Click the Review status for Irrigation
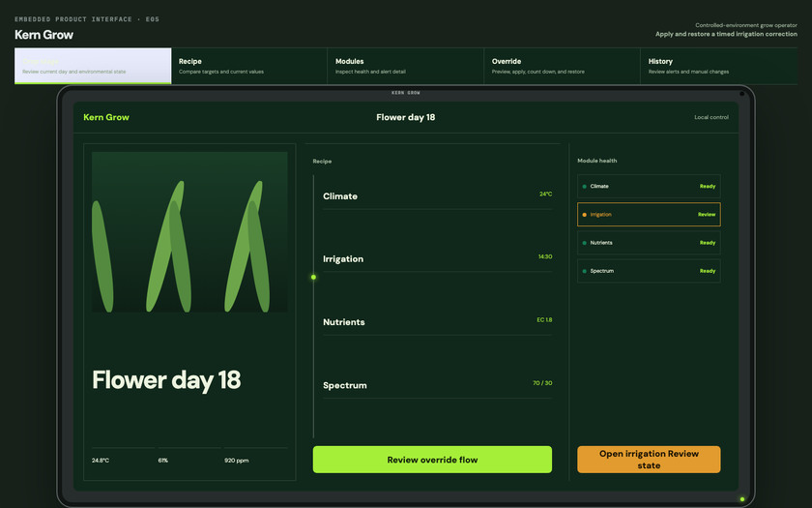This screenshot has height=508, width=812. [707, 214]
